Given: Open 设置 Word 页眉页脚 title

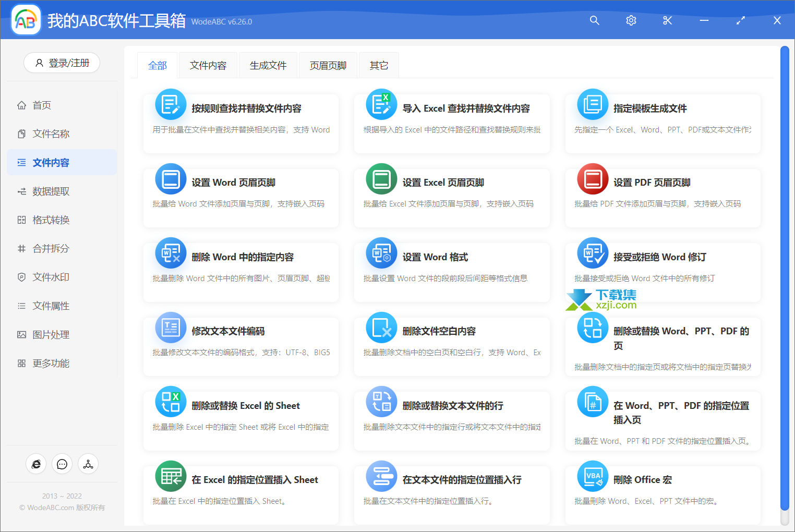Looking at the screenshot, I should click(233, 183).
